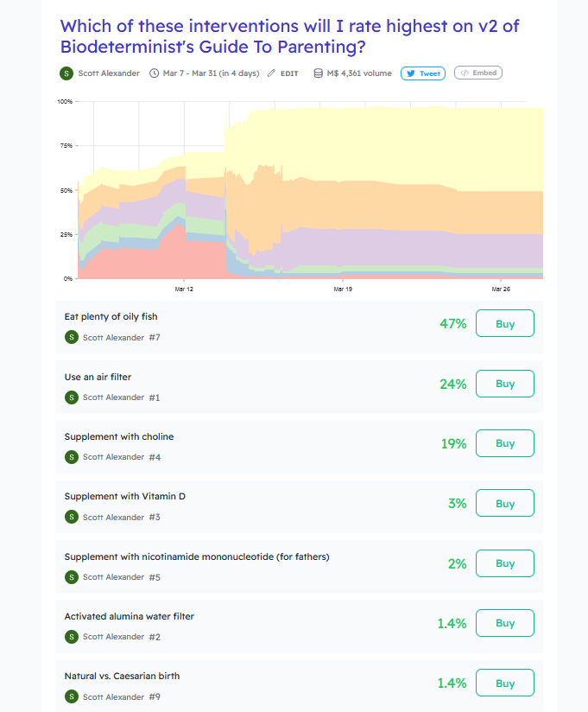Click the avatar under Supplement with choline
This screenshot has height=712, width=588.
[x=71, y=457]
